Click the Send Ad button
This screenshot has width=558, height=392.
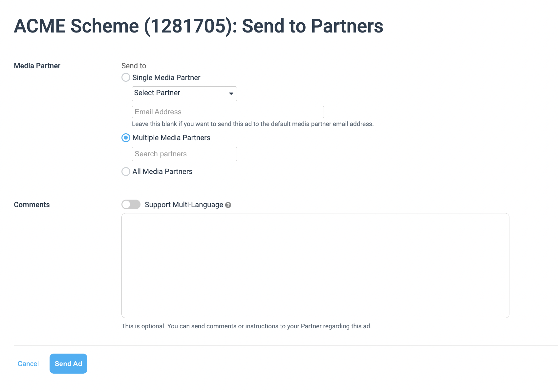(68, 363)
